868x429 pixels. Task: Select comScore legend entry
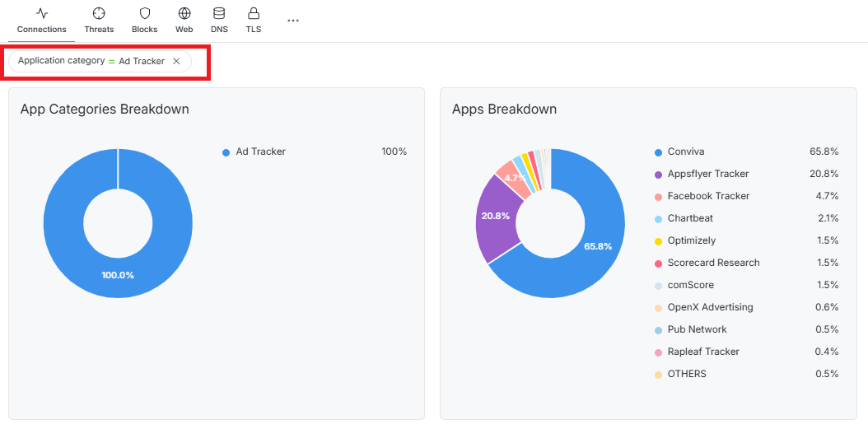coord(691,285)
